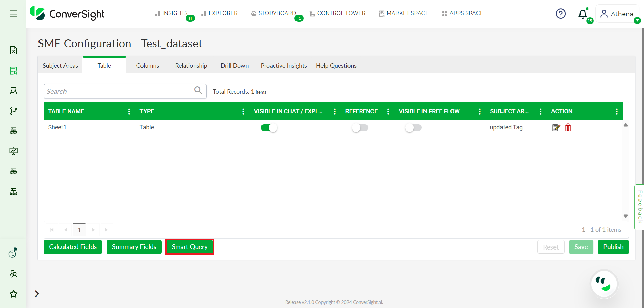Click the Save button
644x308 pixels.
(x=581, y=247)
